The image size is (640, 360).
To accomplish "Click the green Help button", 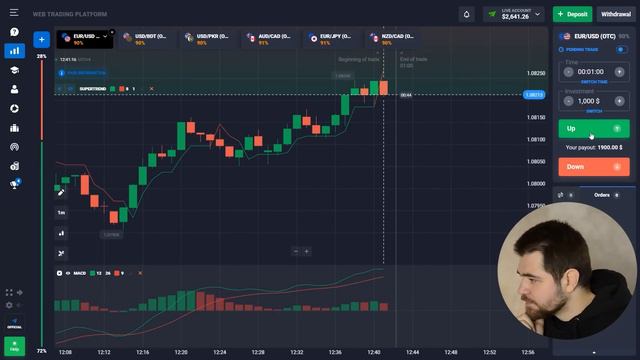I will tap(14, 346).
